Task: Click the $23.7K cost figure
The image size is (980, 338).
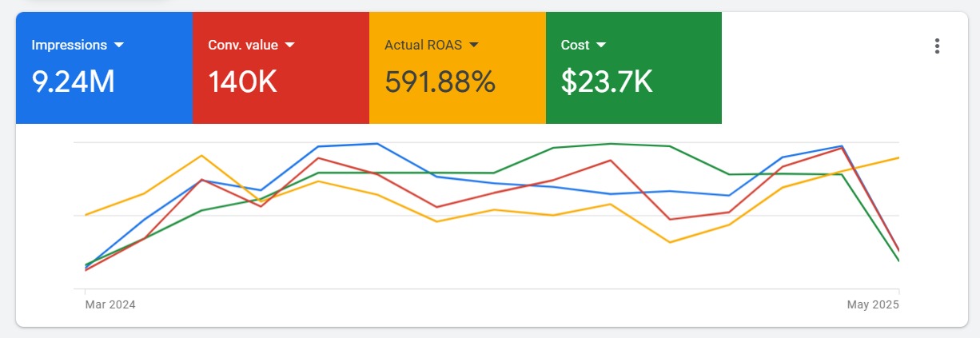Action: 607,82
